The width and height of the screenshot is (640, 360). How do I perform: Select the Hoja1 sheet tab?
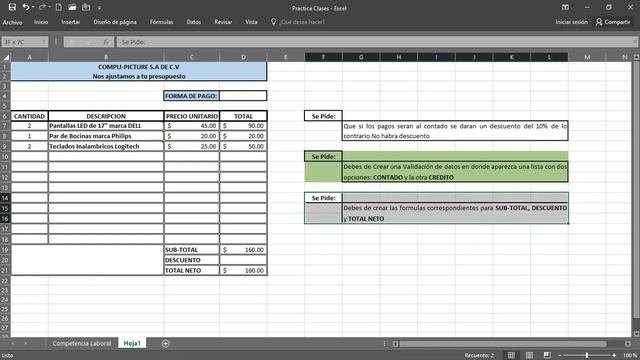(132, 343)
